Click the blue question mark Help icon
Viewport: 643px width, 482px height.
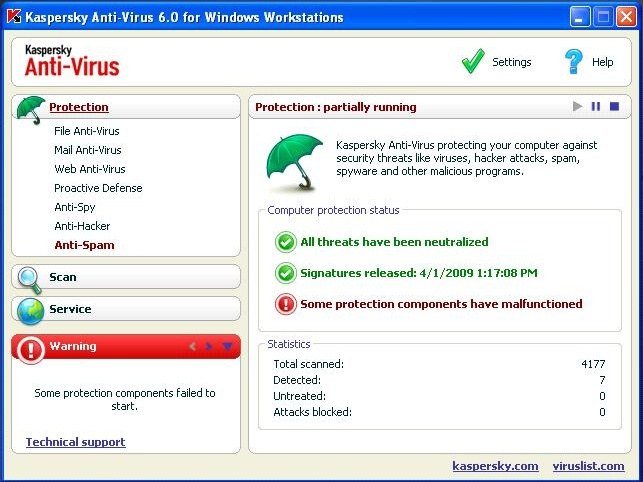[x=573, y=62]
